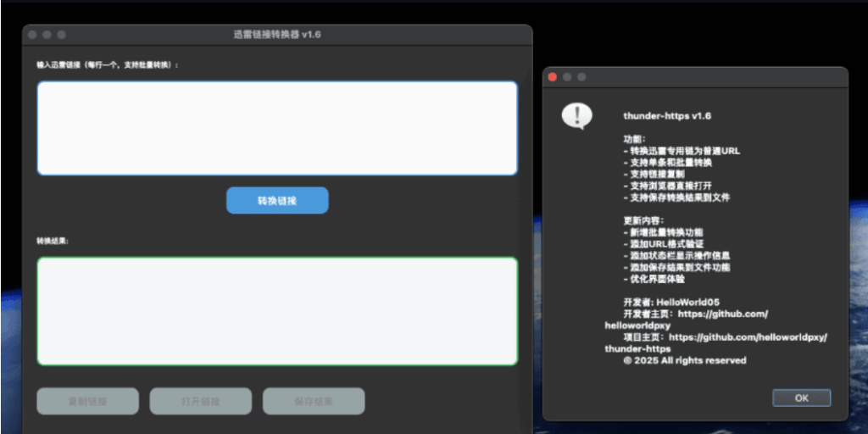Click the 项目主页 thunder-https GitHub URL text
The width and height of the screenshot is (868, 434).
(716, 343)
